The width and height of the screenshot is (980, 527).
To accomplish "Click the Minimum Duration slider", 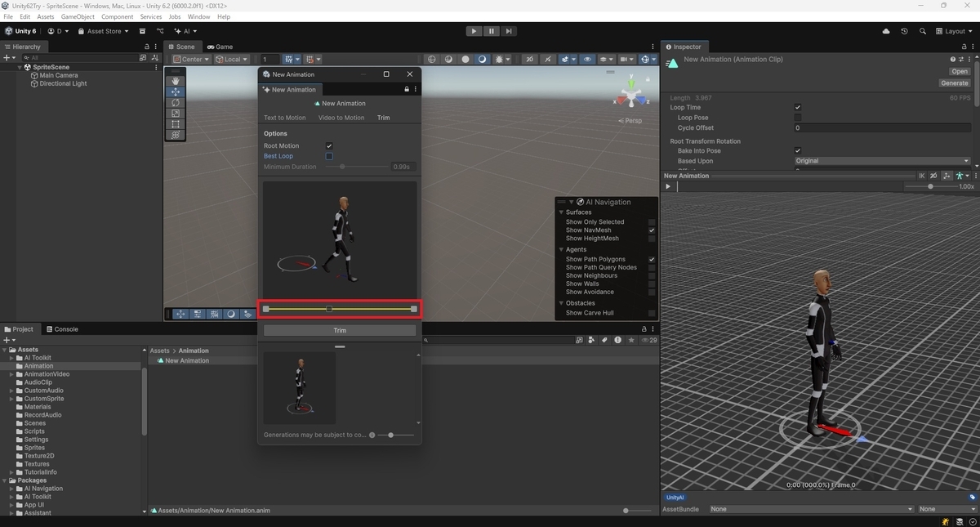I will pyautogui.click(x=358, y=167).
